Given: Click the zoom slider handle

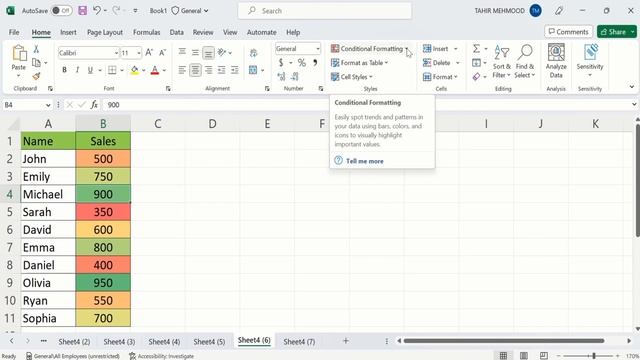Looking at the screenshot, I should (594, 356).
